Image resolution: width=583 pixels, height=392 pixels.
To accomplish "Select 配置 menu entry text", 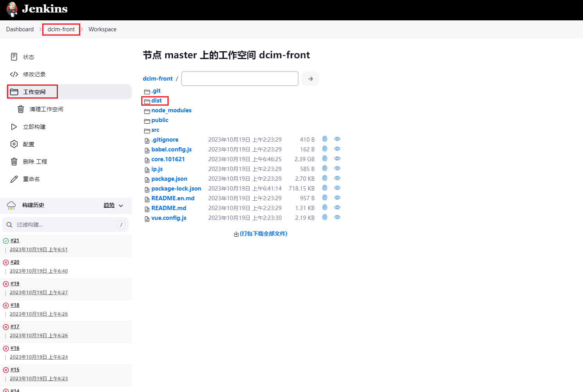I will coord(29,144).
